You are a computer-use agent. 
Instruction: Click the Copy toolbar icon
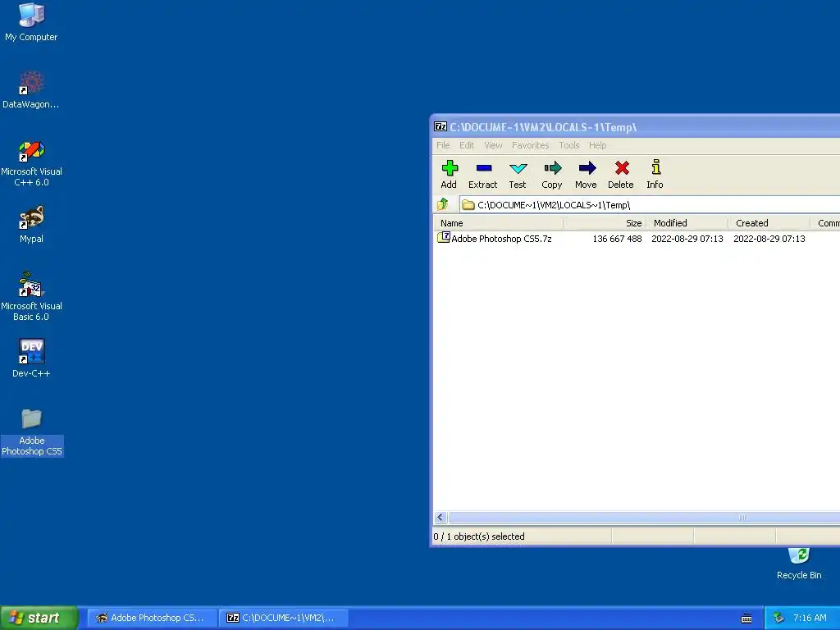[x=552, y=175]
